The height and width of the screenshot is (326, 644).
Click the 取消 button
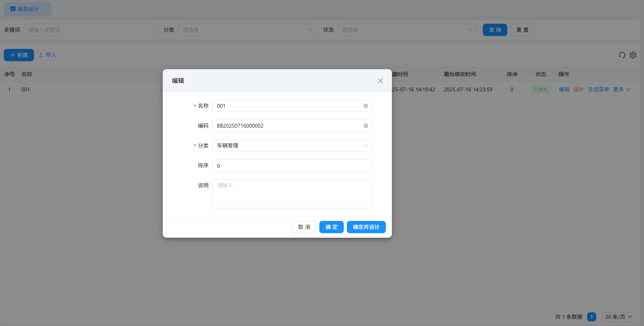(x=304, y=227)
